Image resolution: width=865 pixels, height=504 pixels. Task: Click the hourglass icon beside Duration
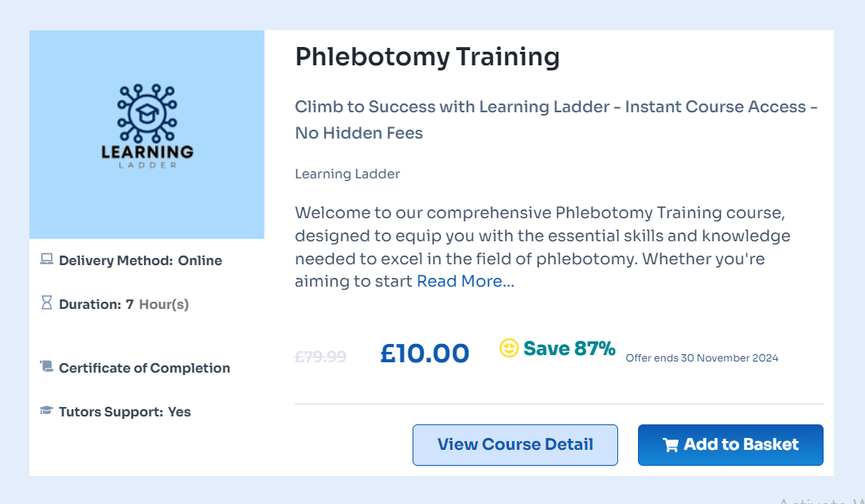coord(46,303)
